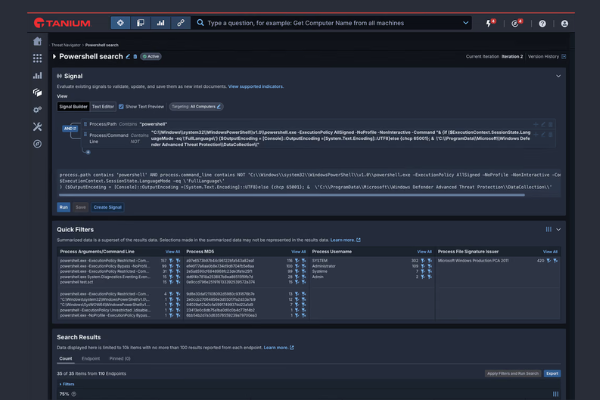Click the Active status badge
Screen dimensions: 600x400
tap(151, 57)
